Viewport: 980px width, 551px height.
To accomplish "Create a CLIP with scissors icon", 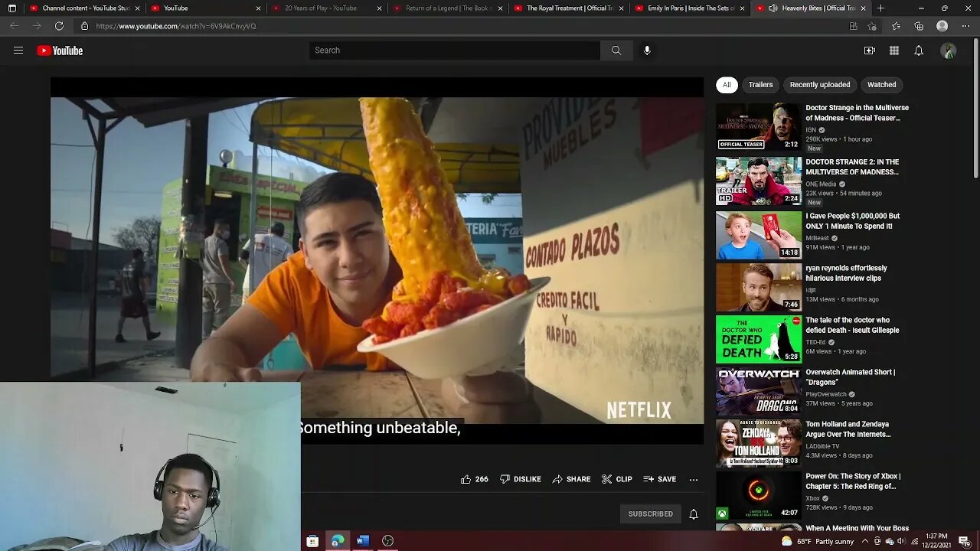I will [x=617, y=479].
